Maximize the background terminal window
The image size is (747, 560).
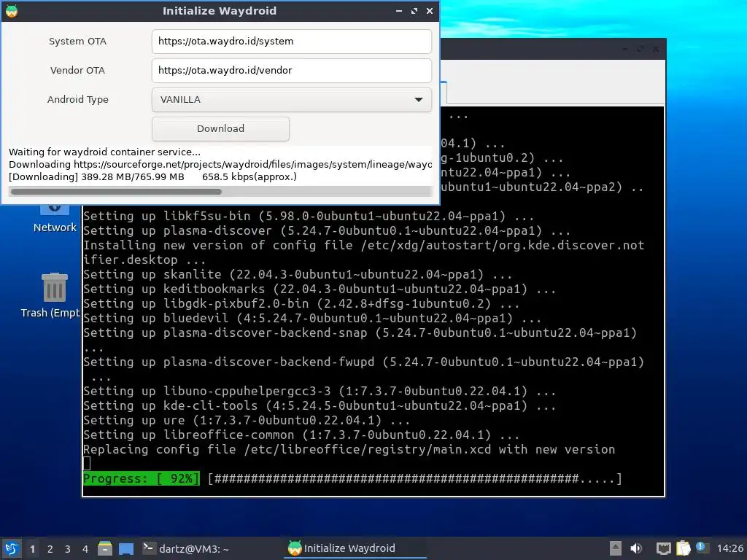coord(640,49)
